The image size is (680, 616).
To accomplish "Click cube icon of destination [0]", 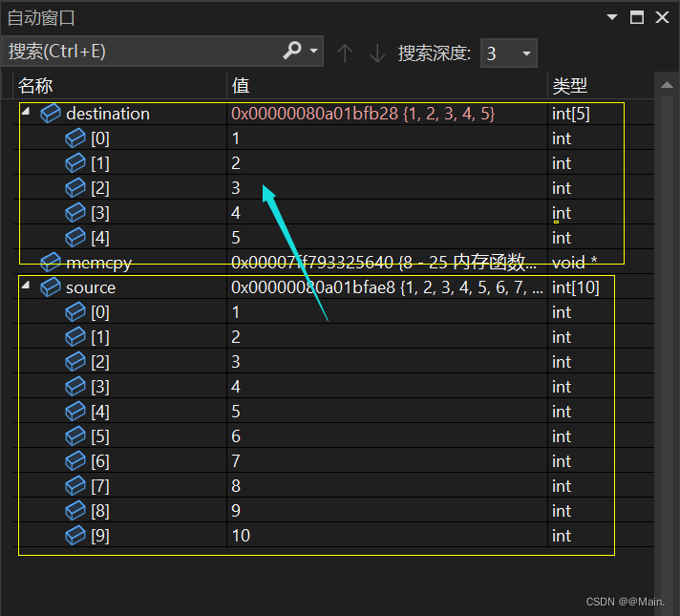I will coord(75,138).
